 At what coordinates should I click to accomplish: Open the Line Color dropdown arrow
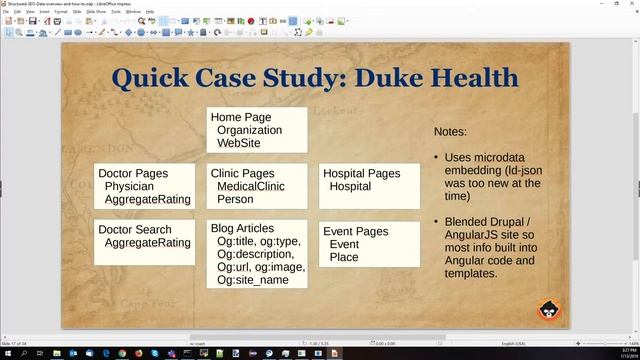pos(36,33)
